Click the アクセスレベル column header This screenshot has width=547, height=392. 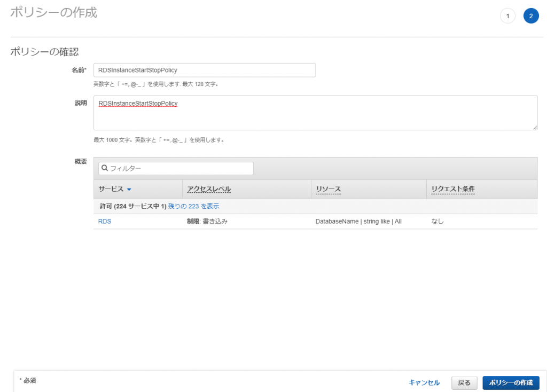click(209, 189)
